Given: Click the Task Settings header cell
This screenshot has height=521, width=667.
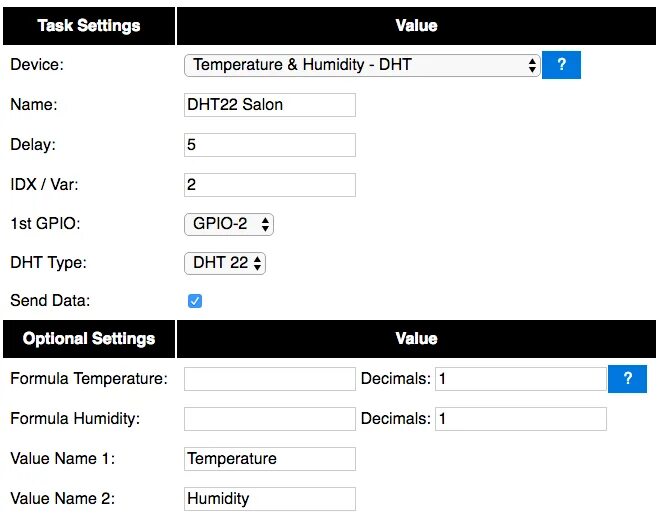Looking at the screenshot, I should (89, 26).
